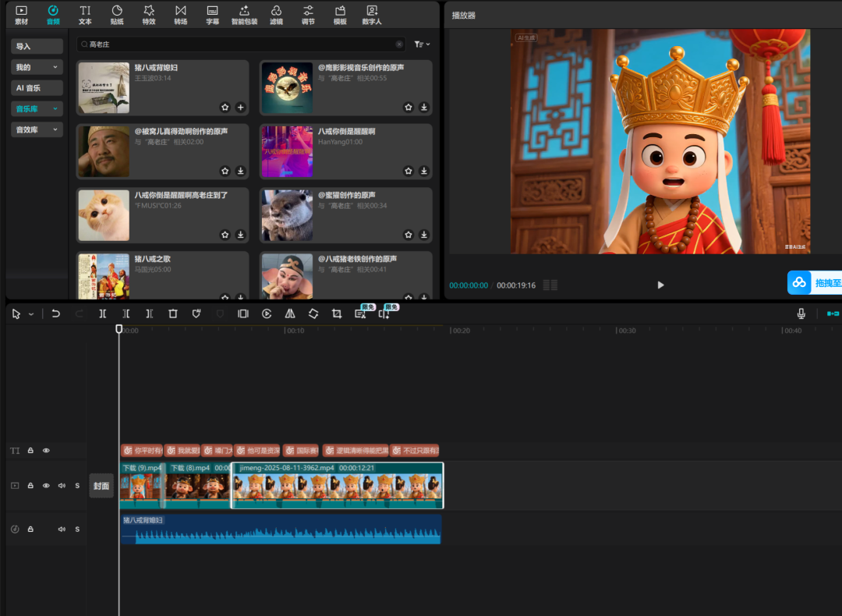Open the selection tool mode dropdown

click(31, 314)
